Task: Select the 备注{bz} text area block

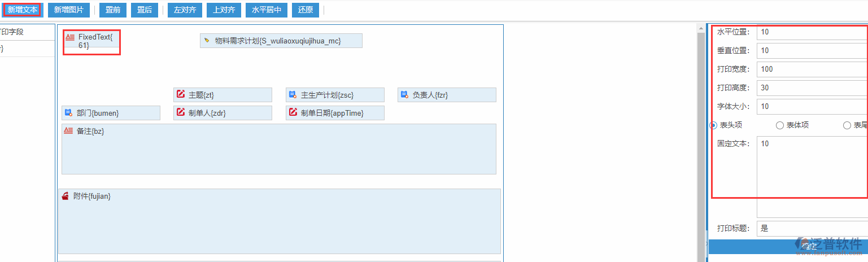Action: pyautogui.click(x=279, y=149)
